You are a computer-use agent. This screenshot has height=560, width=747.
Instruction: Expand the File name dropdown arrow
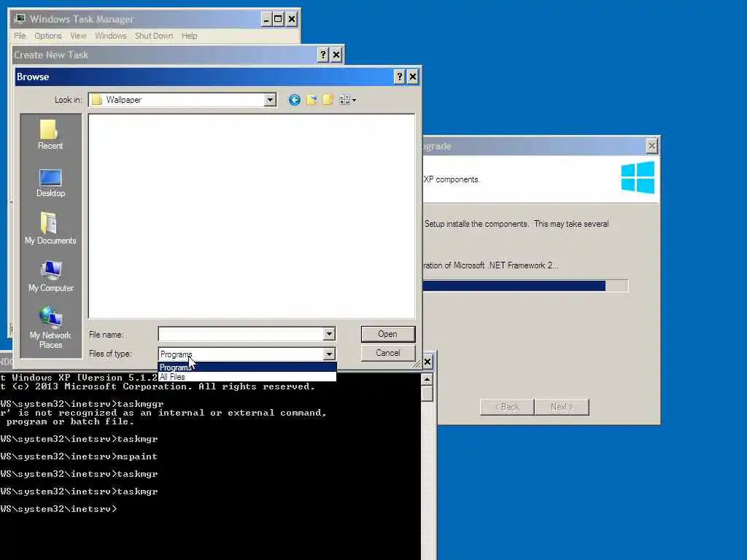click(x=329, y=334)
